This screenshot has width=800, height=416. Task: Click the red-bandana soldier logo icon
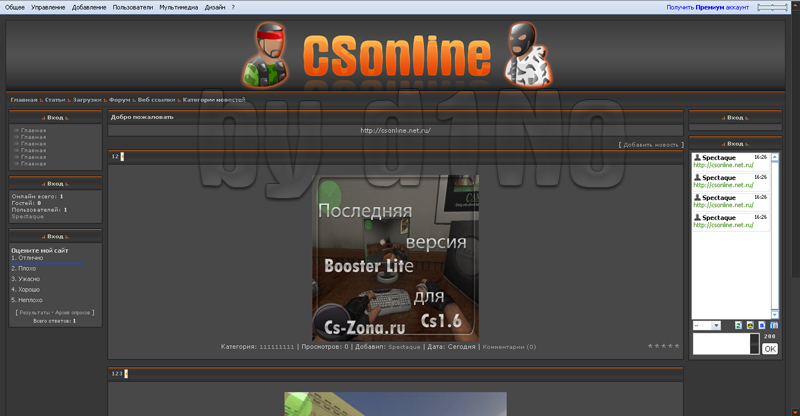266,55
